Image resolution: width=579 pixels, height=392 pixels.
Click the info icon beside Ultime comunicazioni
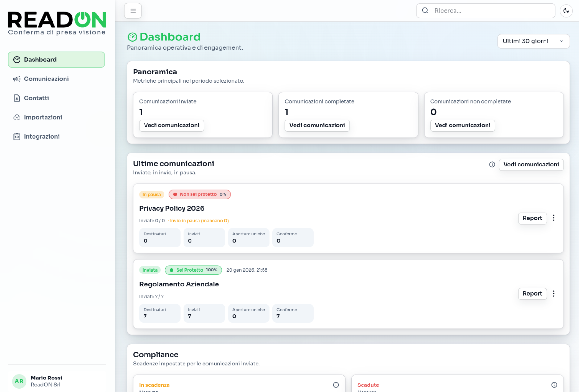[492, 165]
